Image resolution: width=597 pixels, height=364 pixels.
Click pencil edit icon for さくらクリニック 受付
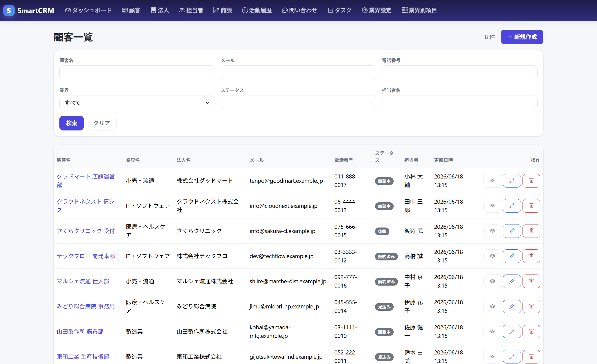click(x=512, y=231)
